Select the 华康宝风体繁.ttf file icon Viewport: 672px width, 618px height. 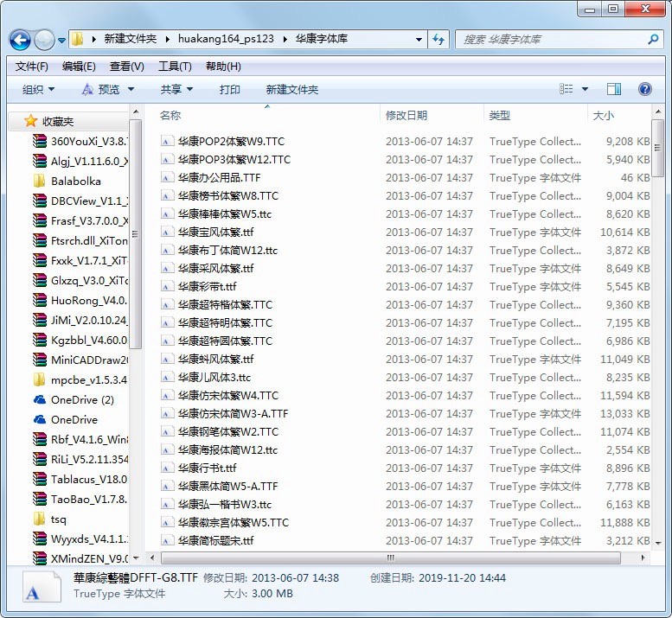[167, 232]
